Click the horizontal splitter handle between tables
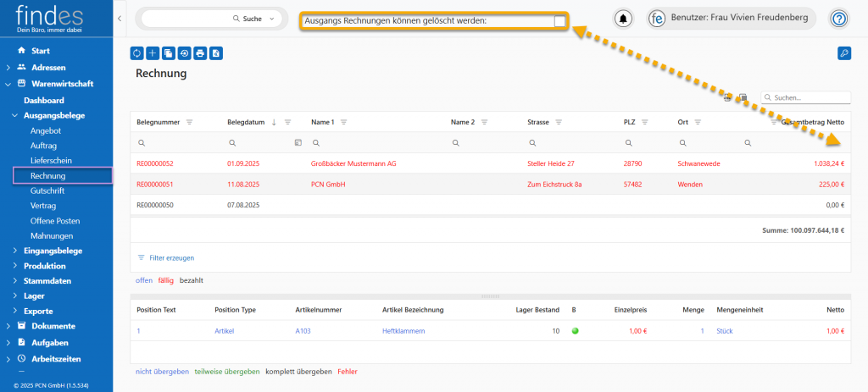Viewport: 868px width, 392px height. (x=490, y=295)
